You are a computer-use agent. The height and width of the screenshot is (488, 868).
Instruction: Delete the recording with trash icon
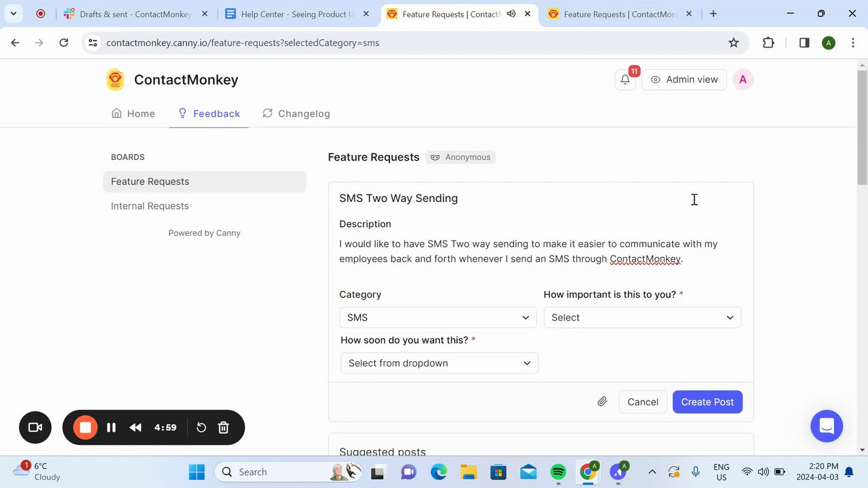223,428
